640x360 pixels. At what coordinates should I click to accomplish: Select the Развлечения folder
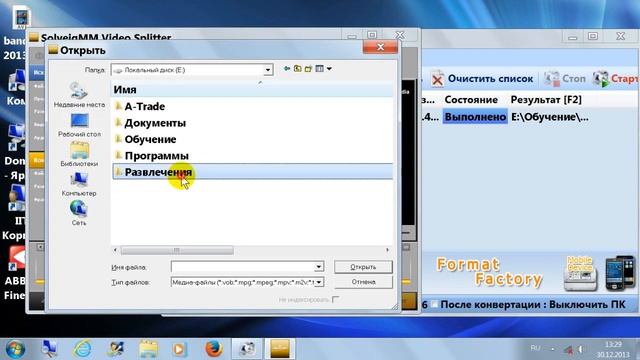(252, 172)
